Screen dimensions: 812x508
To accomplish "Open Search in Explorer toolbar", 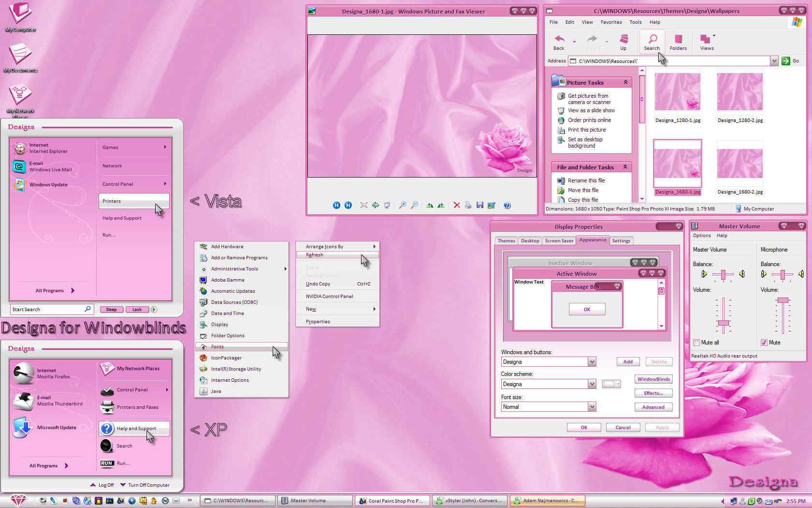I will 652,42.
